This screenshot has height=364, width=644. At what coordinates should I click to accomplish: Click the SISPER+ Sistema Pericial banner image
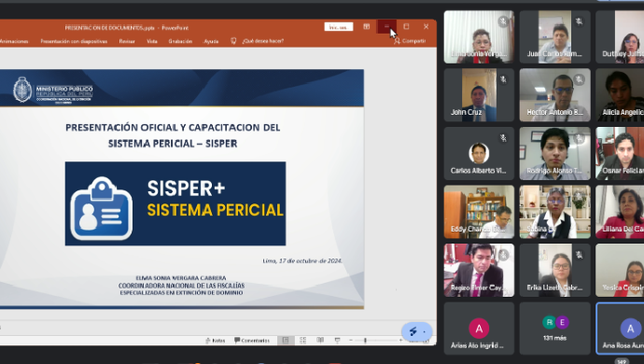(x=175, y=203)
